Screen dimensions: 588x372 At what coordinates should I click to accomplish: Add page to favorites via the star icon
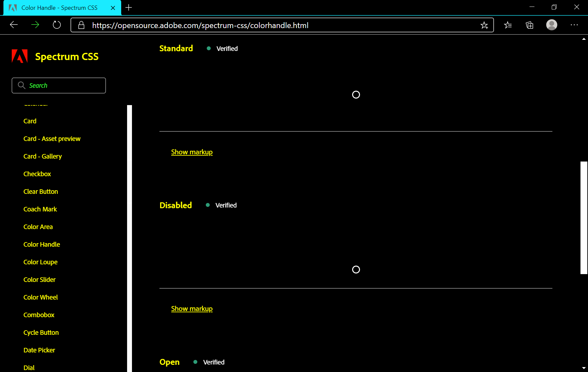point(485,25)
